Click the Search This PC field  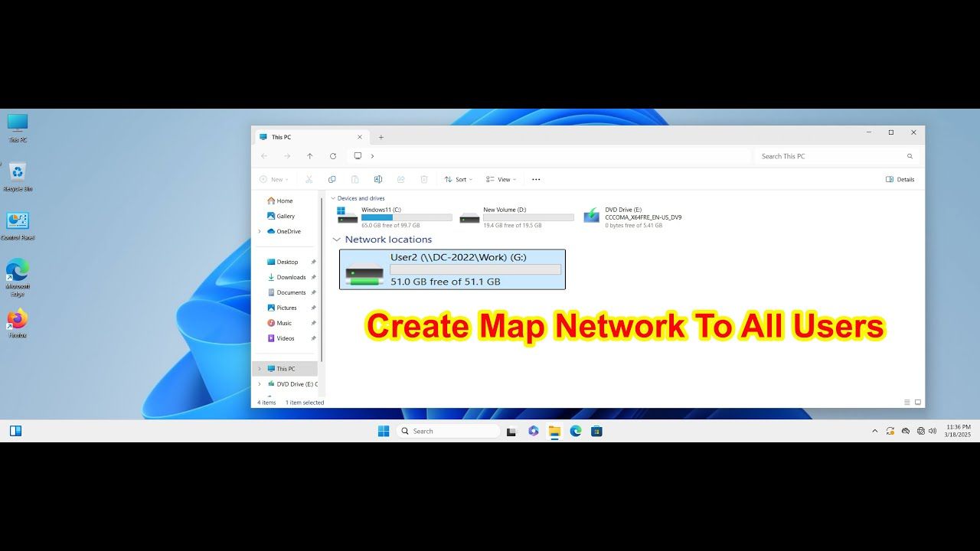[x=836, y=156]
